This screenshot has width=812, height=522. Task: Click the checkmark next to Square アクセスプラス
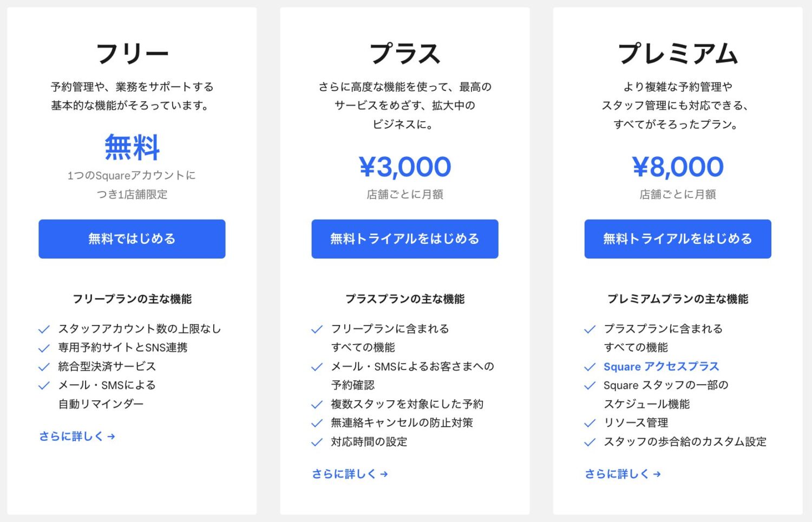(x=590, y=366)
